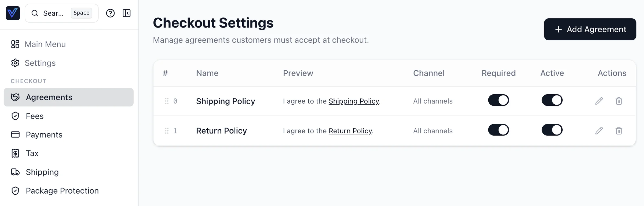Edit the Shipping Policy using the pencil icon

tap(599, 101)
